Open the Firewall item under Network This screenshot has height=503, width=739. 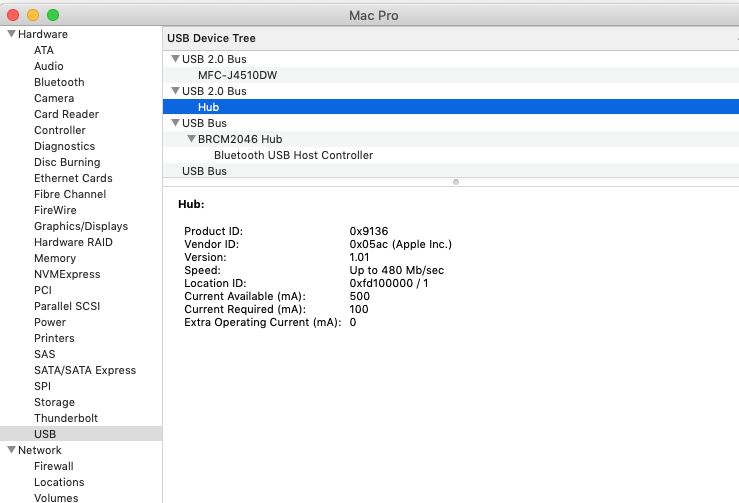pyautogui.click(x=54, y=466)
